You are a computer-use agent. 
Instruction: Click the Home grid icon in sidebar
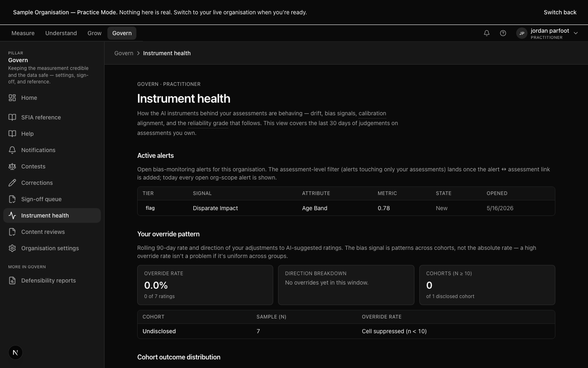point(12,98)
